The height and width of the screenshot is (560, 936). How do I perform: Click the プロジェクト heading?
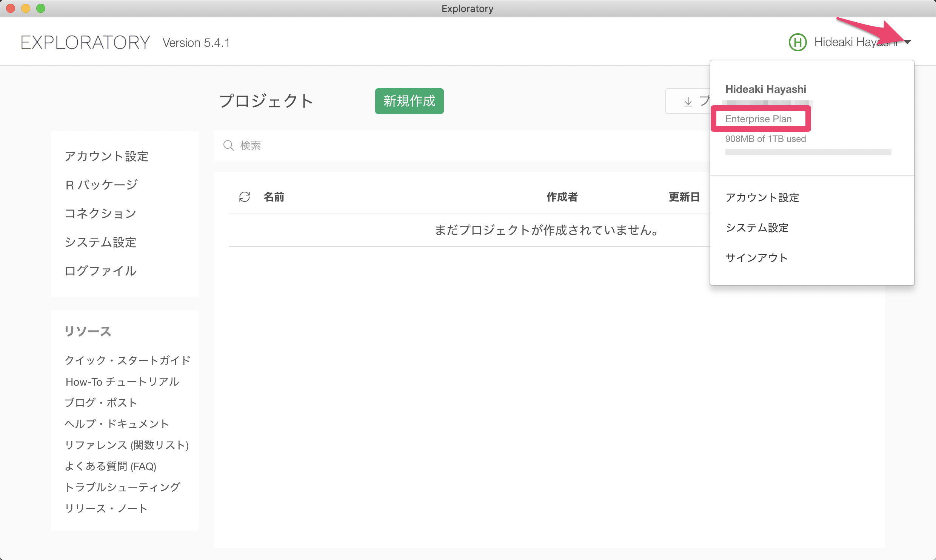tap(266, 101)
